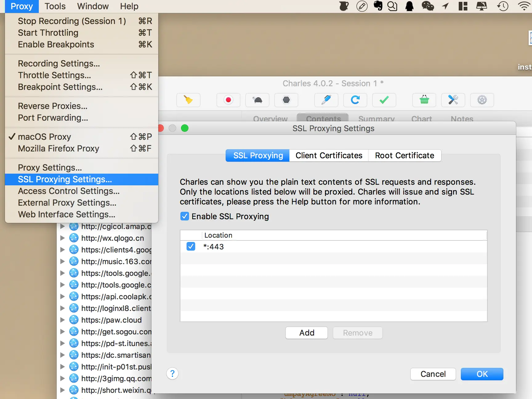The height and width of the screenshot is (399, 532).
Task: Click the Add button
Action: coord(307,333)
